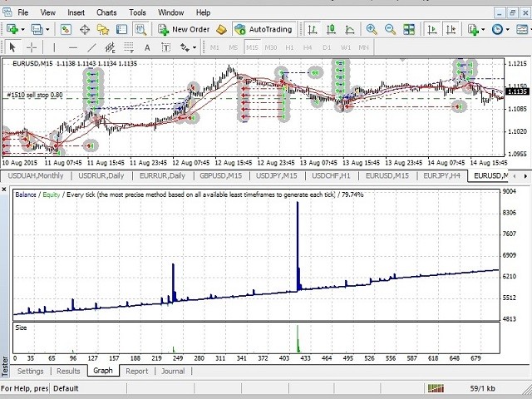Viewport: 532px width, 399px height.
Task: Switch chart to bar chart mode
Action: pyautogui.click(x=313, y=30)
